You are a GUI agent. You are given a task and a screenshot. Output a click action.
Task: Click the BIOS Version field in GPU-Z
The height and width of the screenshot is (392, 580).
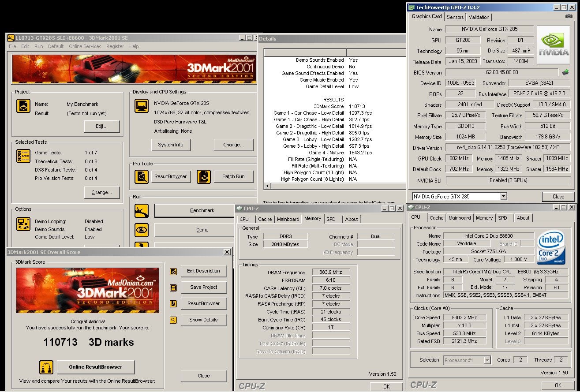pyautogui.click(x=502, y=72)
